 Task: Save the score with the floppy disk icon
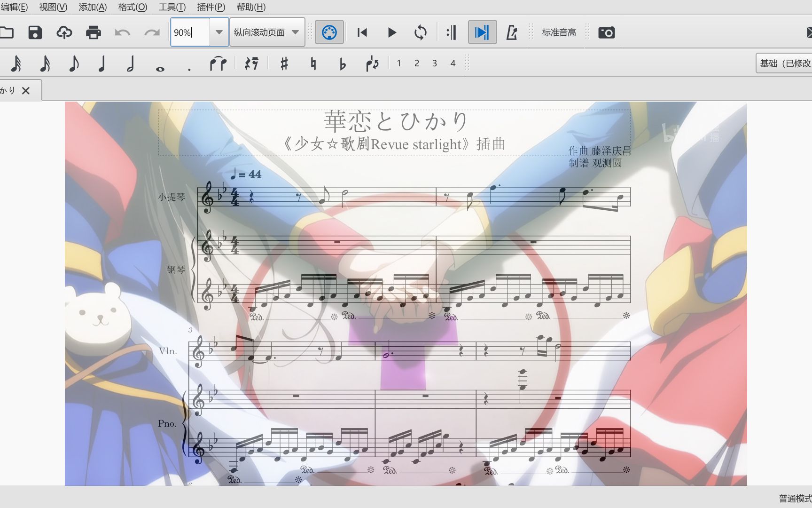point(35,32)
